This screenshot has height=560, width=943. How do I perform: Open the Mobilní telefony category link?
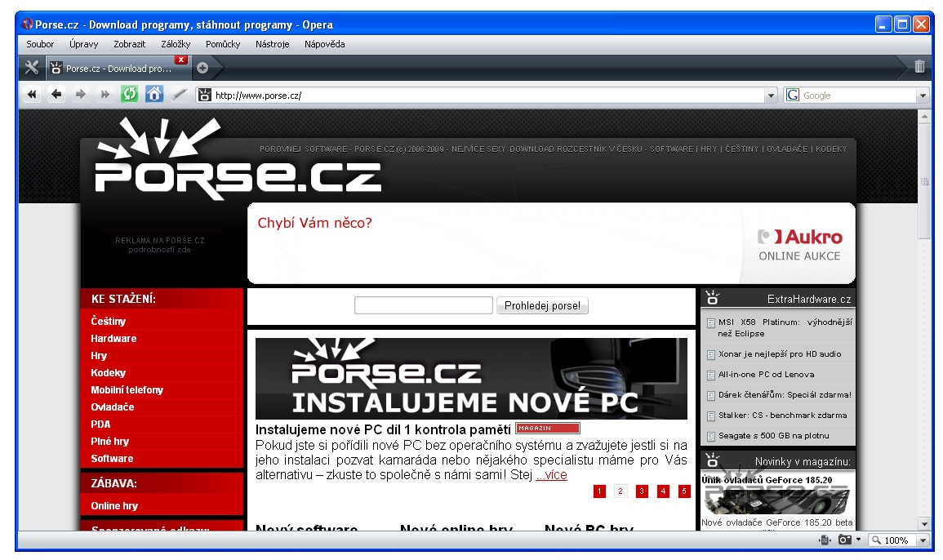(127, 389)
